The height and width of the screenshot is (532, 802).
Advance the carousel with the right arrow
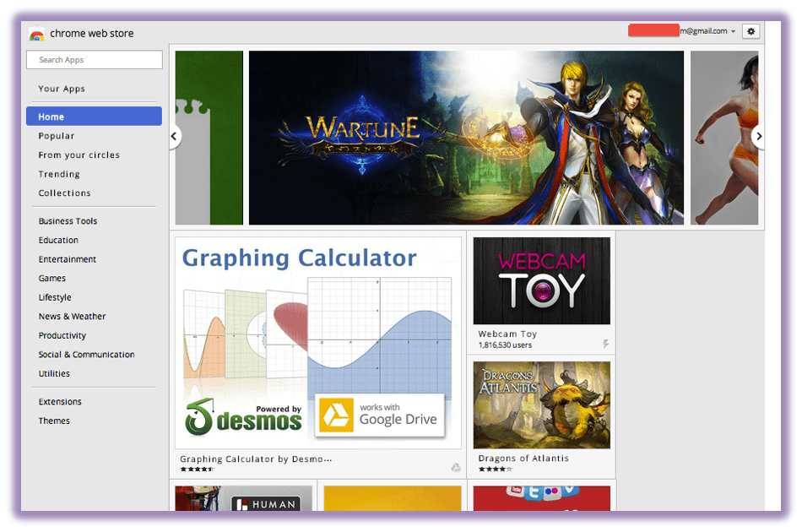[x=758, y=136]
